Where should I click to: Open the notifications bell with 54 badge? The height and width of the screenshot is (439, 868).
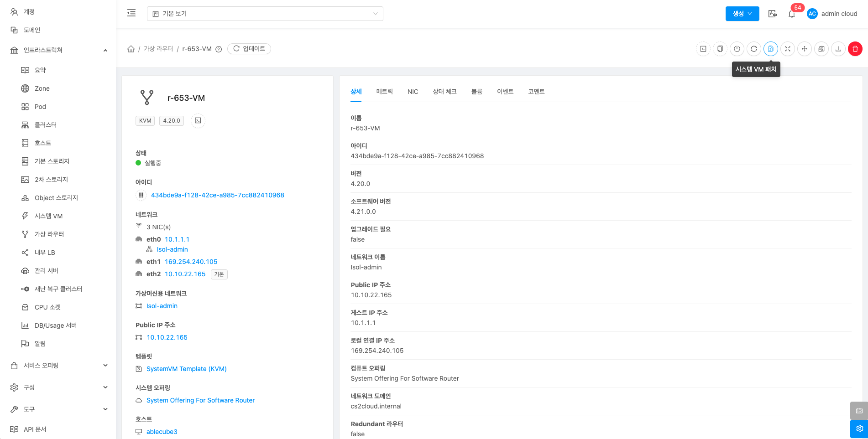point(792,14)
